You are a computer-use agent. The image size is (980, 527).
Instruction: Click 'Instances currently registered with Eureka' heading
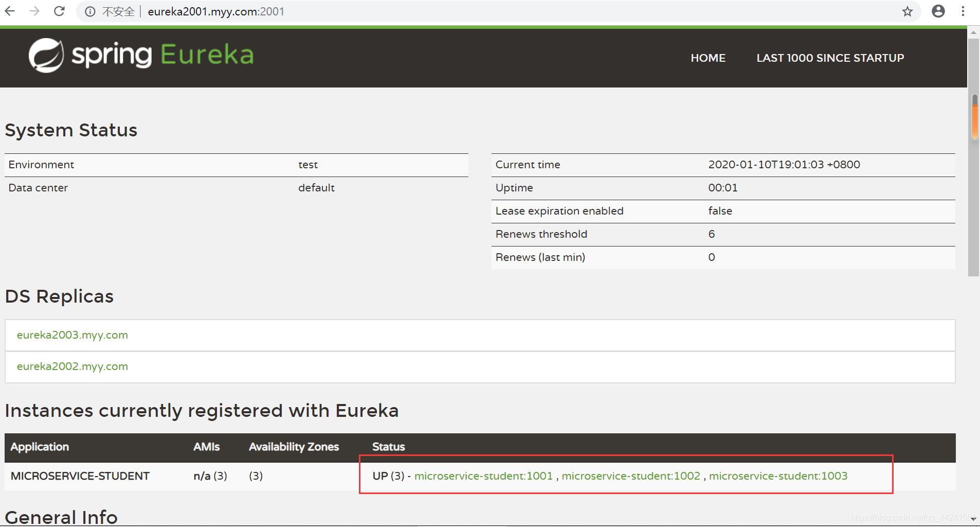point(202,411)
